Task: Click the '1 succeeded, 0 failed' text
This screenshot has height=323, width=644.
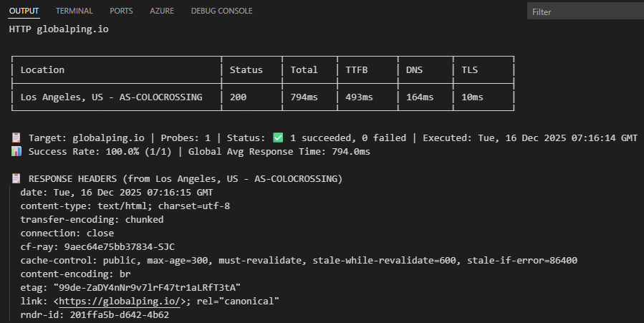Action: (348, 138)
